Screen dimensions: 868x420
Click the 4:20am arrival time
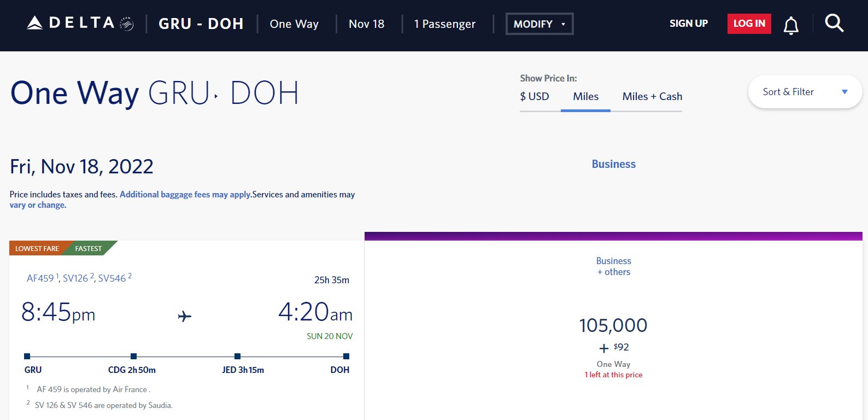coord(315,312)
